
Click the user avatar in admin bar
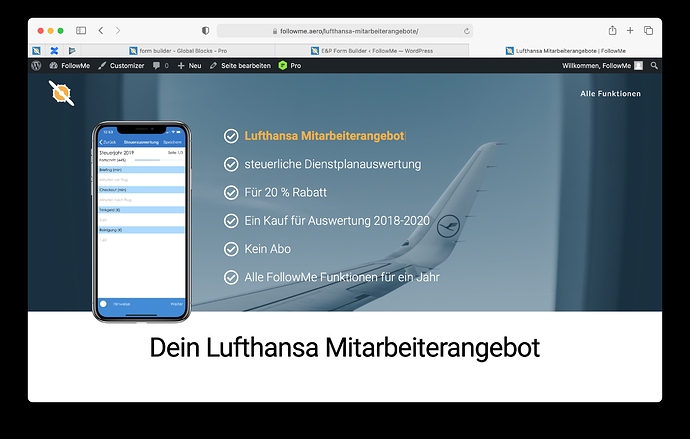click(639, 66)
